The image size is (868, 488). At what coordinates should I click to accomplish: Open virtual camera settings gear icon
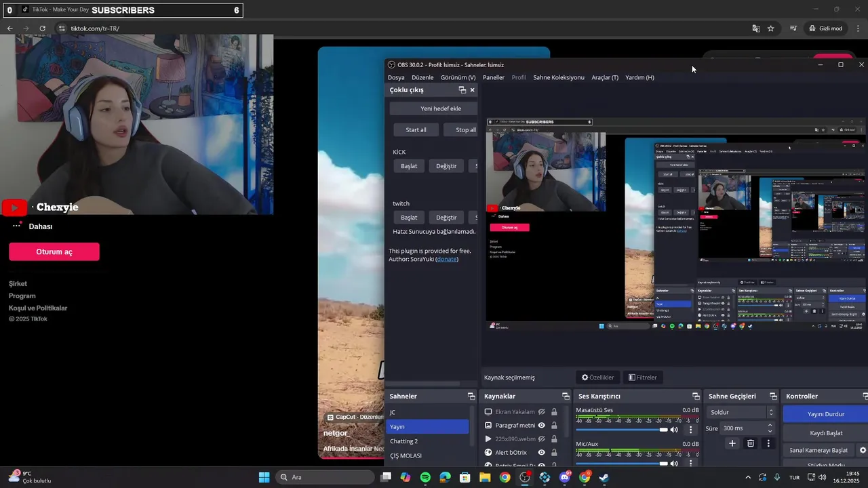[x=863, y=450]
